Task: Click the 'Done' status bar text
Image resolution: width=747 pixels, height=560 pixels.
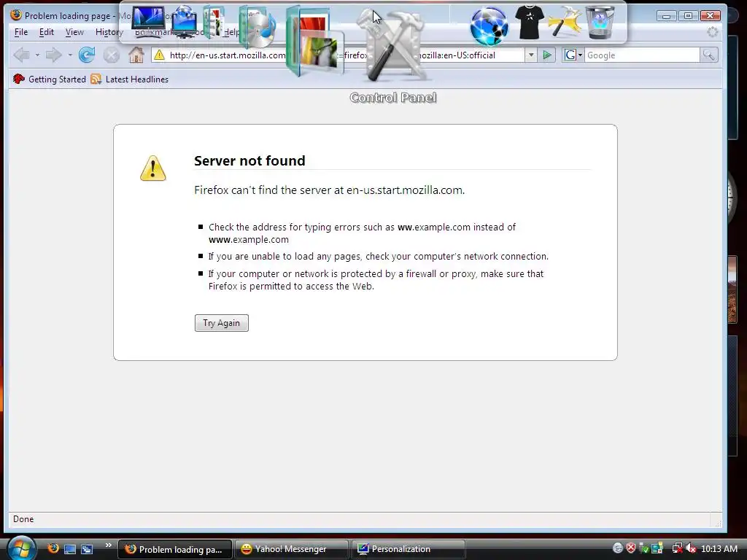Action: pos(23,519)
